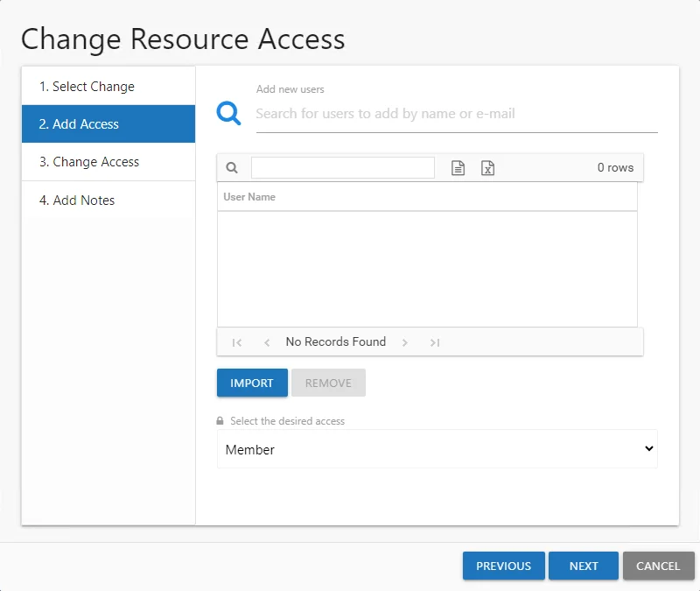Cancel the Change Resource Access dialog
This screenshot has height=591, width=700.
click(x=659, y=566)
